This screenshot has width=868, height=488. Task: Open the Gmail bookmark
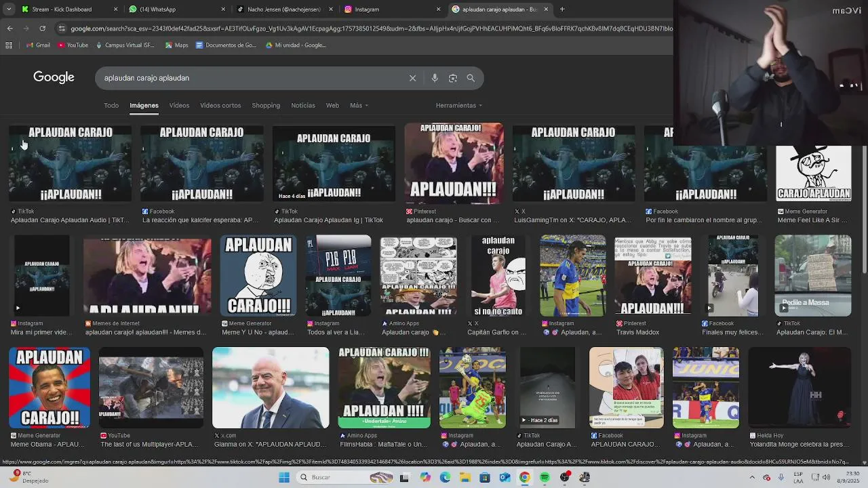tap(38, 45)
